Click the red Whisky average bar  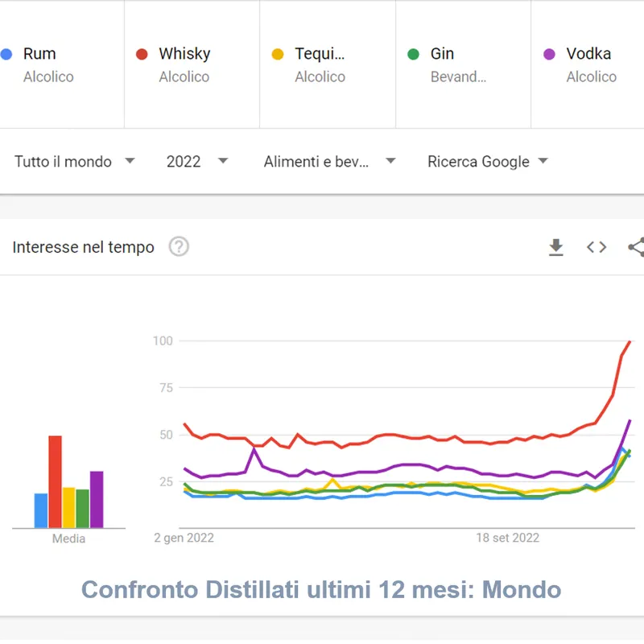tap(56, 481)
